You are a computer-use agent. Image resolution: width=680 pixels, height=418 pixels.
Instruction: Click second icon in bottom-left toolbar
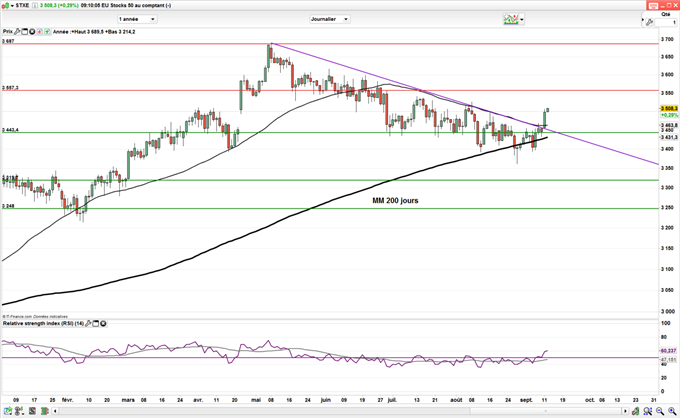click(20, 411)
